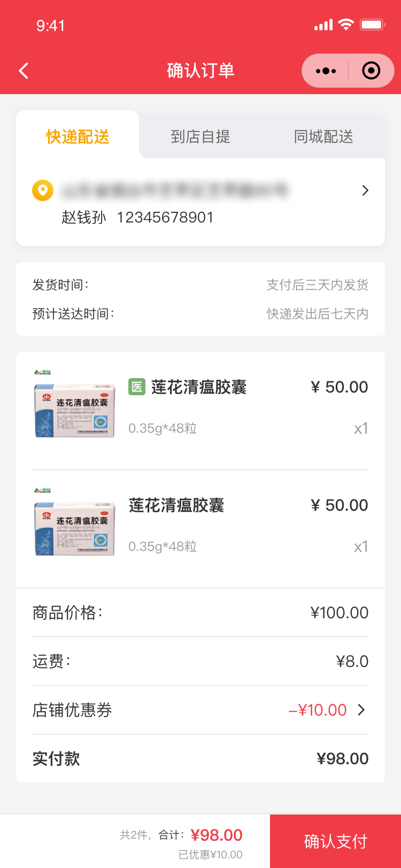Image resolution: width=401 pixels, height=868 pixels.
Task: Tap the battery status icon
Action: pyautogui.click(x=373, y=25)
